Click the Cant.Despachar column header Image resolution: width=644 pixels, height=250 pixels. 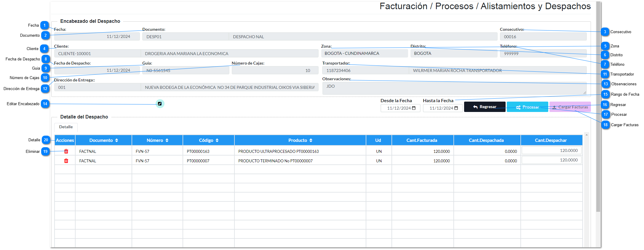[552, 140]
